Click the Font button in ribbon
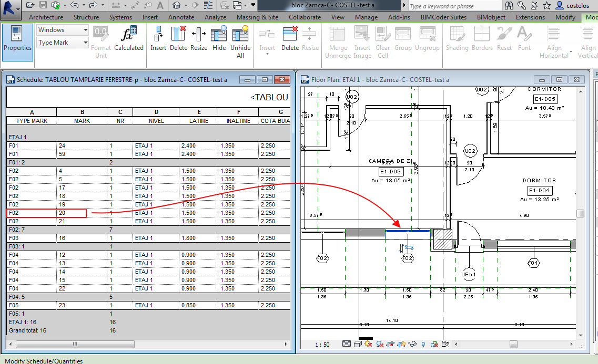 coord(524,38)
